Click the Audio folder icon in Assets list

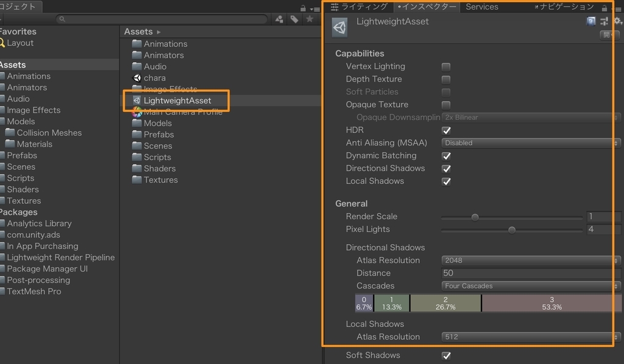click(137, 66)
